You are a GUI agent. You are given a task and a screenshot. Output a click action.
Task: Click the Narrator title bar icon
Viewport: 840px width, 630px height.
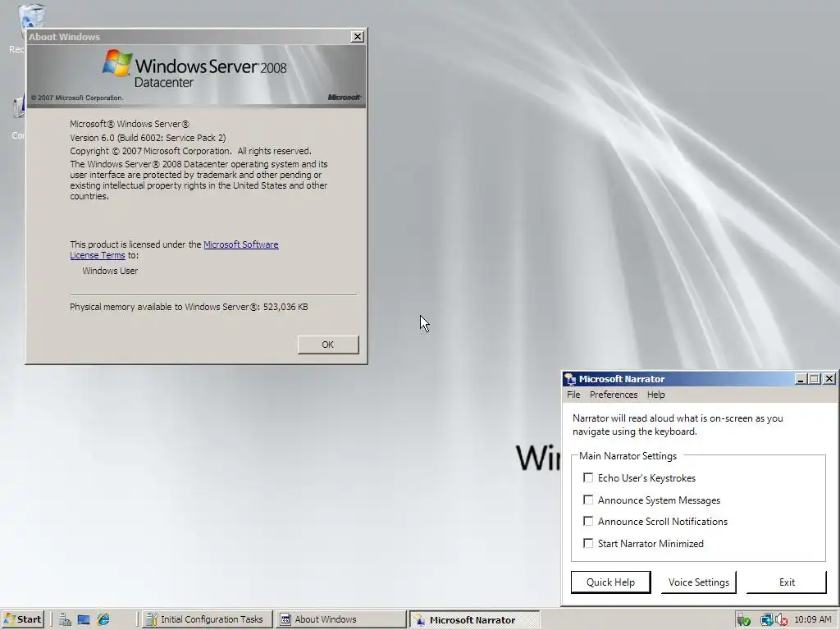coord(571,379)
